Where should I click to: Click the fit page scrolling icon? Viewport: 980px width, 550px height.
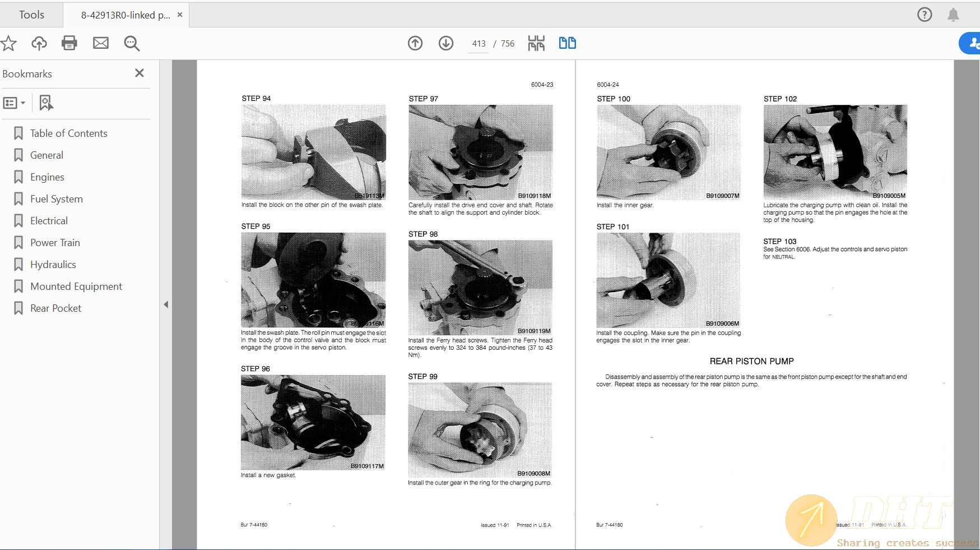[x=536, y=43]
